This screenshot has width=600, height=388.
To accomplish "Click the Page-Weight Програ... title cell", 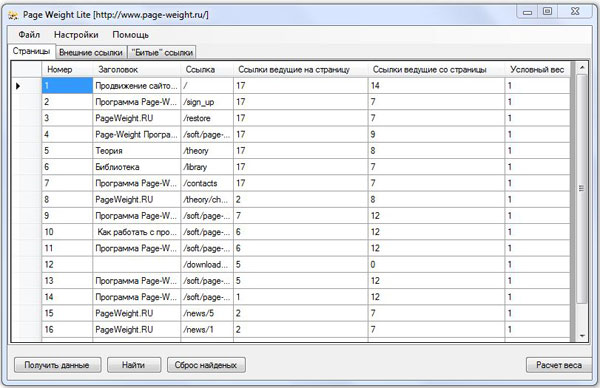I will pyautogui.click(x=136, y=135).
